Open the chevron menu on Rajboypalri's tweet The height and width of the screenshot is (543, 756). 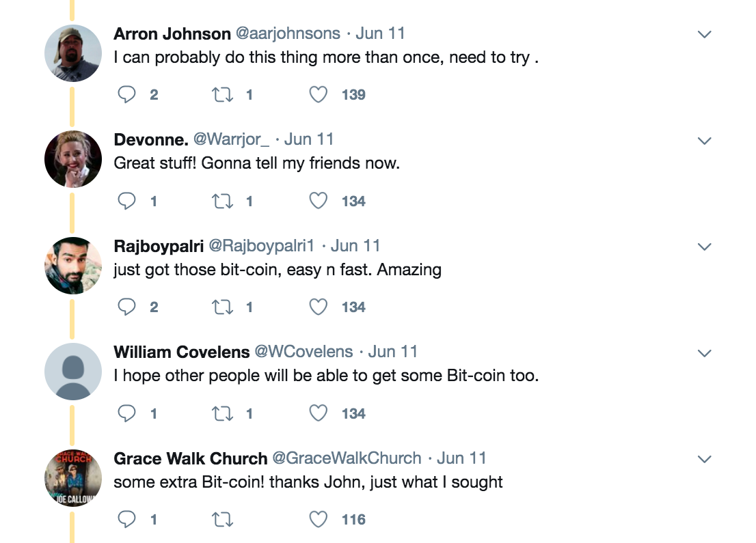pyautogui.click(x=704, y=247)
